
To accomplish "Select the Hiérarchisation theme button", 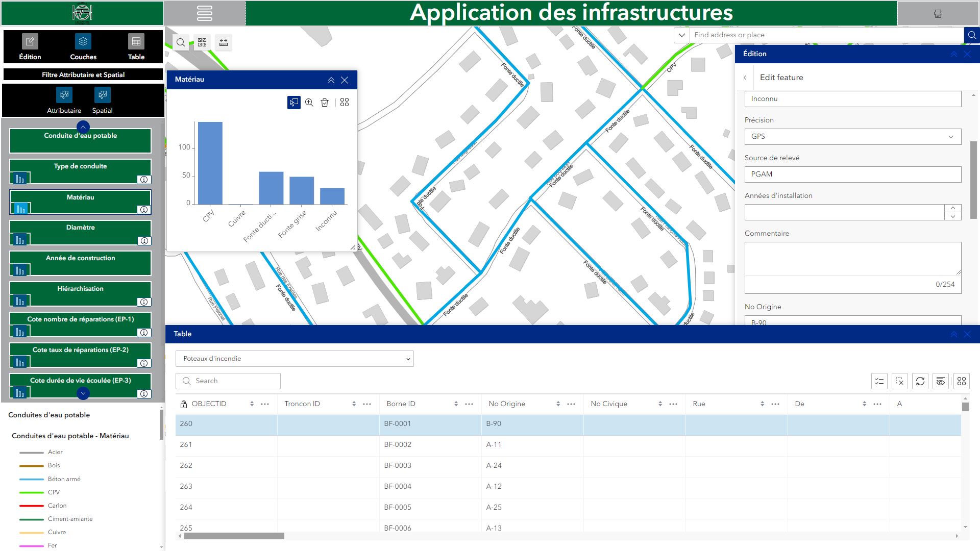I will point(81,289).
